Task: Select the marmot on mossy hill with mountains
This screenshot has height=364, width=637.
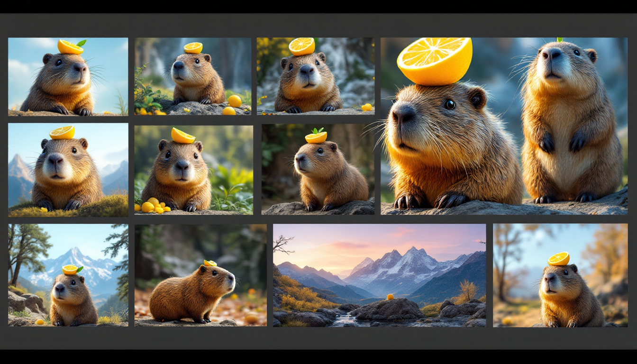Action: pyautogui.click(x=68, y=170)
